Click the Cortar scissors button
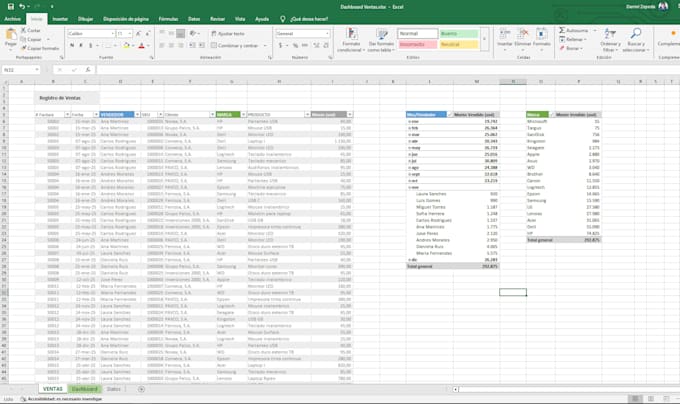This screenshot has width=680, height=404. [31, 30]
